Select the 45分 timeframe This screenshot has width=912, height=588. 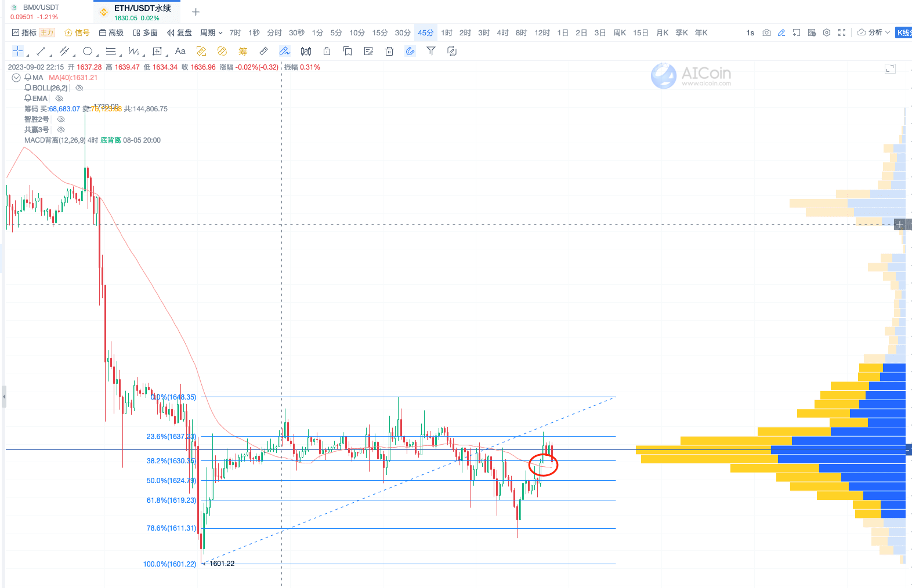(425, 32)
